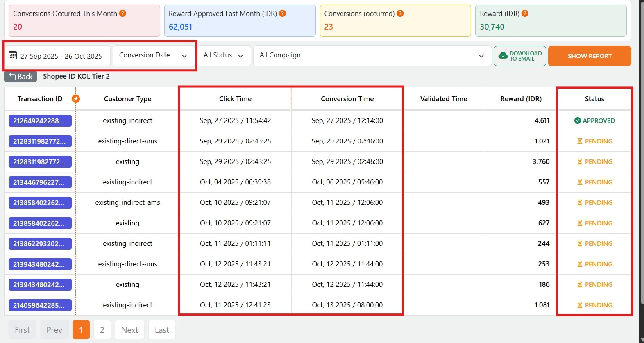Image resolution: width=644 pixels, height=343 pixels.
Task: Go to page 2 of results
Action: pyautogui.click(x=102, y=330)
